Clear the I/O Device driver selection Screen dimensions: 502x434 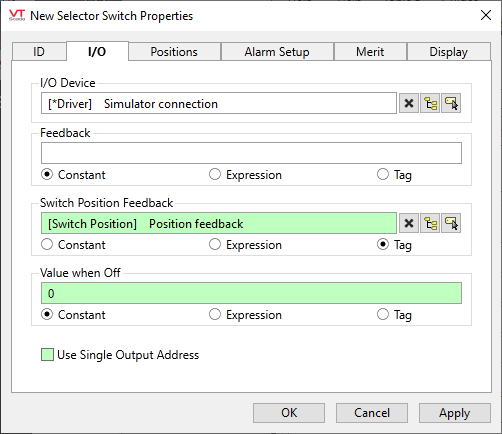[x=409, y=103]
